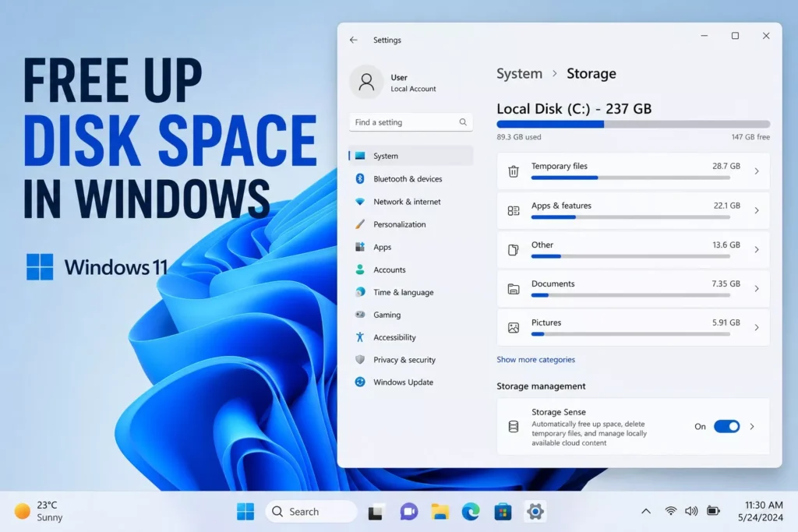
Task: Click the Gaming controller icon
Action: tap(360, 315)
